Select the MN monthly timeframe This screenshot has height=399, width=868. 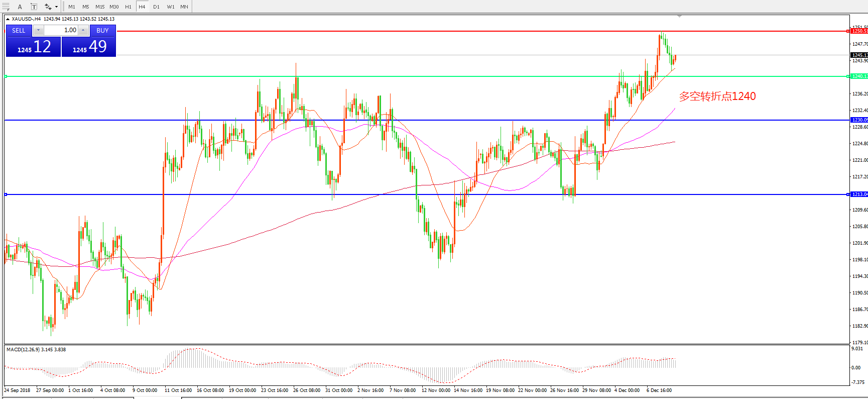pos(184,7)
